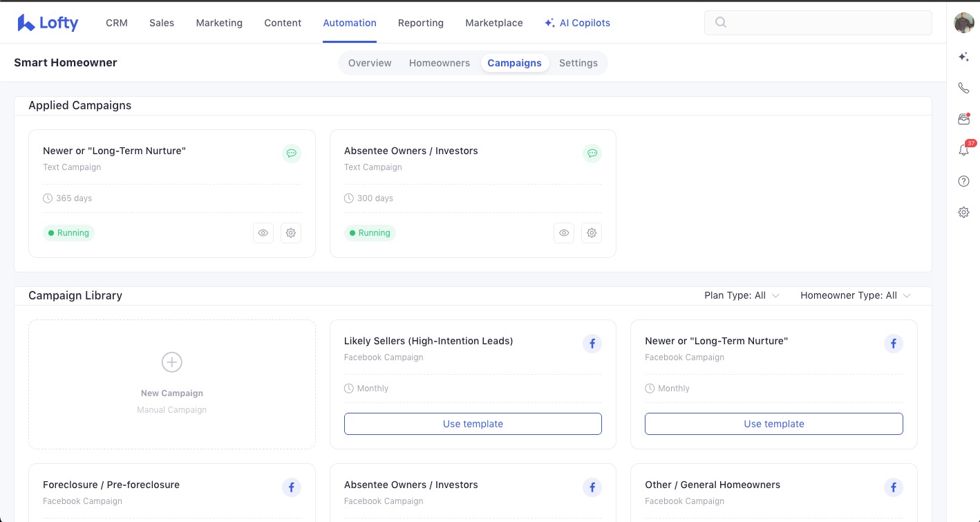Open settings gear for Newer Long-Term Nurture campaign
The width and height of the screenshot is (980, 522).
tap(291, 233)
